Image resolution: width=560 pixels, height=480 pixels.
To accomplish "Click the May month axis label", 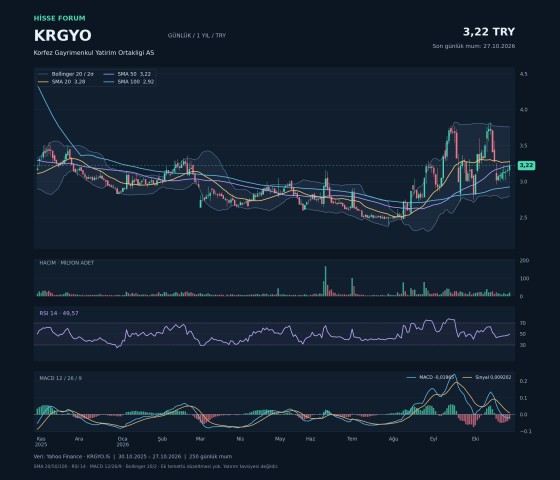I will (280, 439).
